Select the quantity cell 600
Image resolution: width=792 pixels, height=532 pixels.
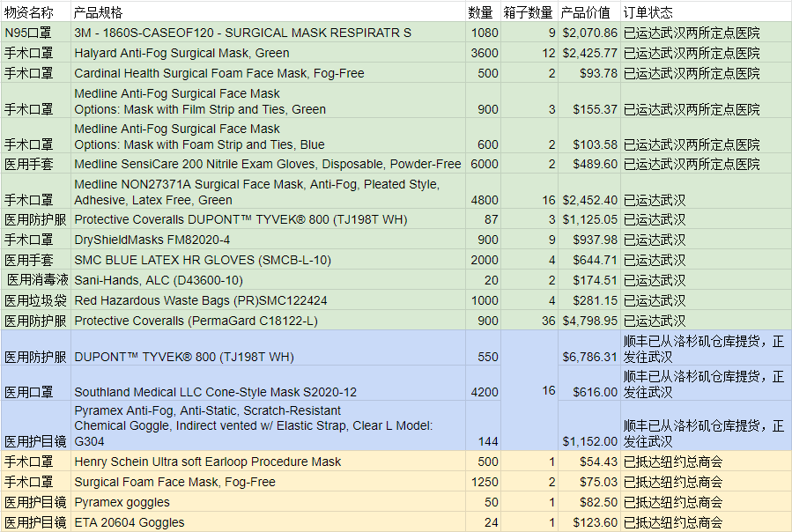pos(484,136)
